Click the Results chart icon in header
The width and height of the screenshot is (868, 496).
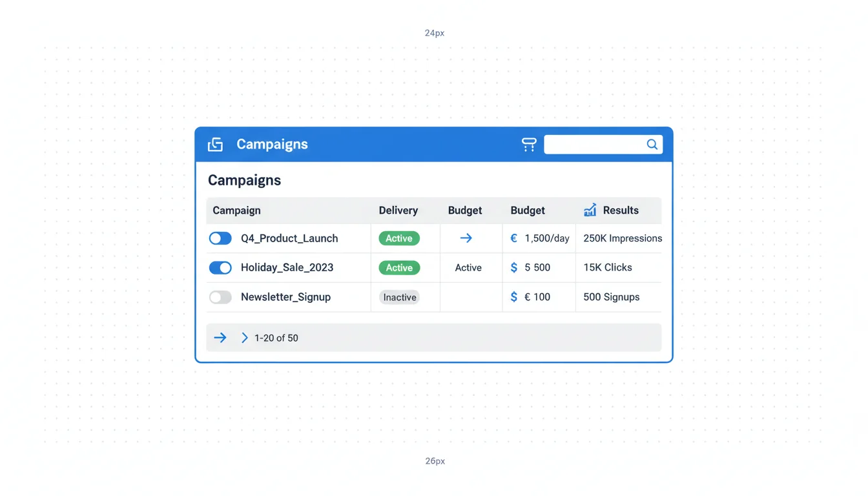click(590, 210)
